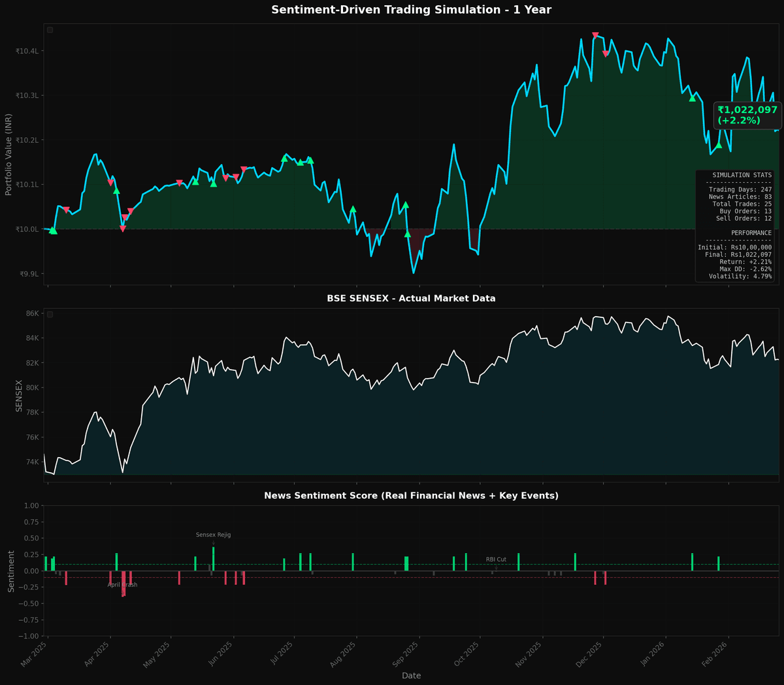
Task: Click the green buy marker at the start of March 2025
Action: coord(53,230)
